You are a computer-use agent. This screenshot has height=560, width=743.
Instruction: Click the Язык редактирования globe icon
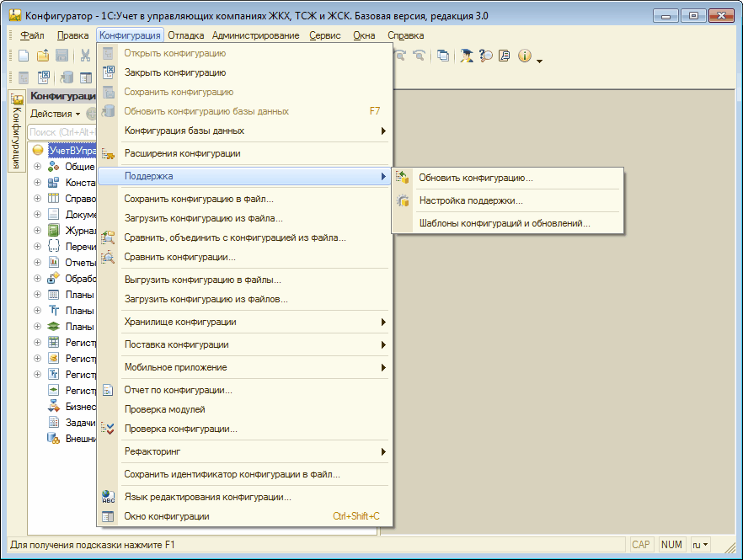(108, 497)
